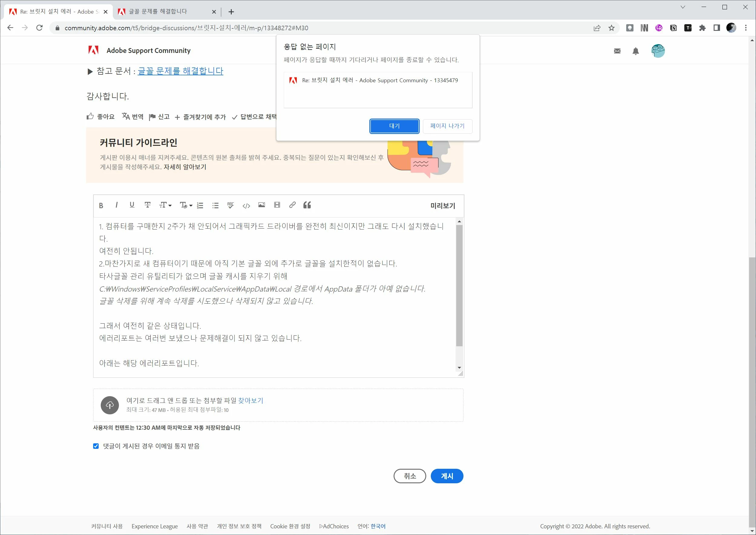Switch to 미리보기 preview tab

tap(442, 206)
